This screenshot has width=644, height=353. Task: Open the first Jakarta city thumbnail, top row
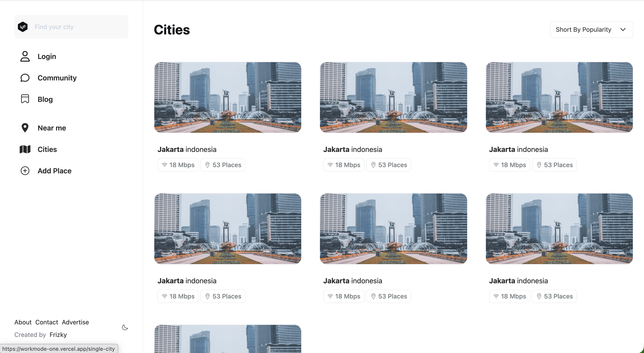pyautogui.click(x=227, y=97)
